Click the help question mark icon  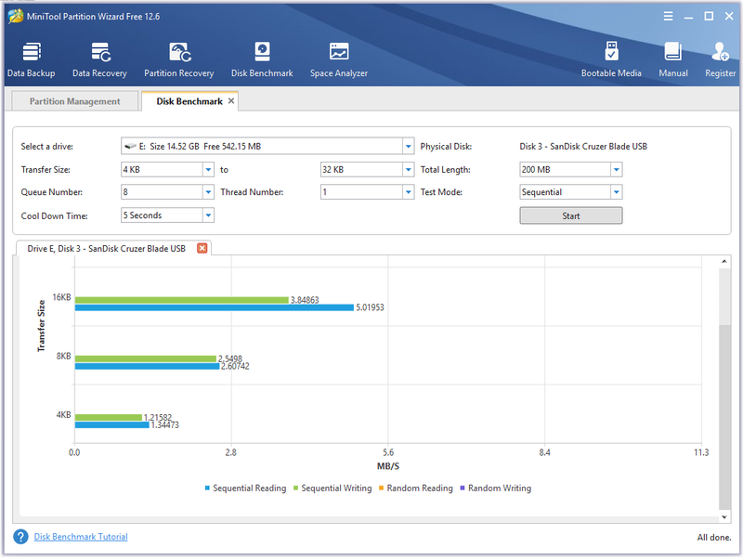(20, 537)
